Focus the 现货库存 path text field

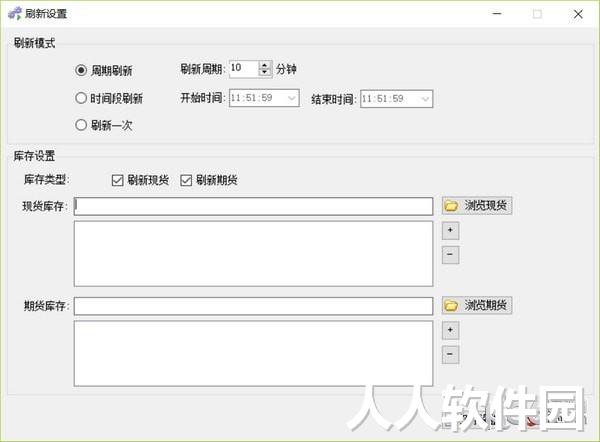pyautogui.click(x=253, y=206)
